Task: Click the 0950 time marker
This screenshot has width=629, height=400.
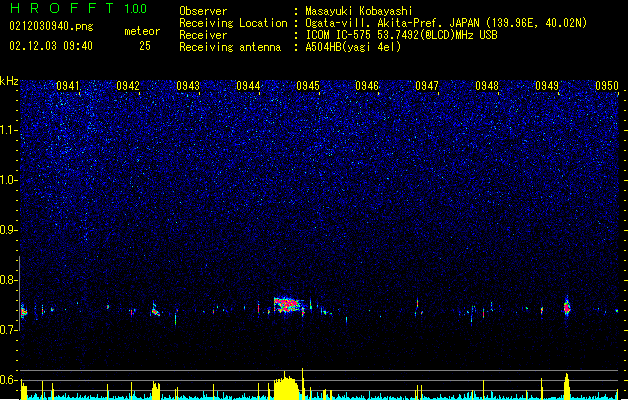Action: pyautogui.click(x=607, y=86)
